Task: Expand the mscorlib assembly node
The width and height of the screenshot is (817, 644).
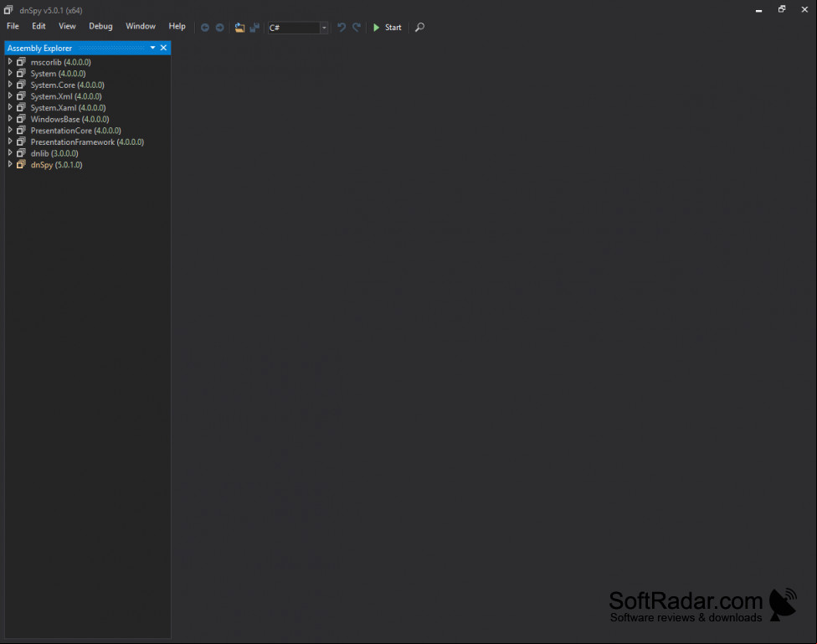Action: pyautogui.click(x=10, y=61)
